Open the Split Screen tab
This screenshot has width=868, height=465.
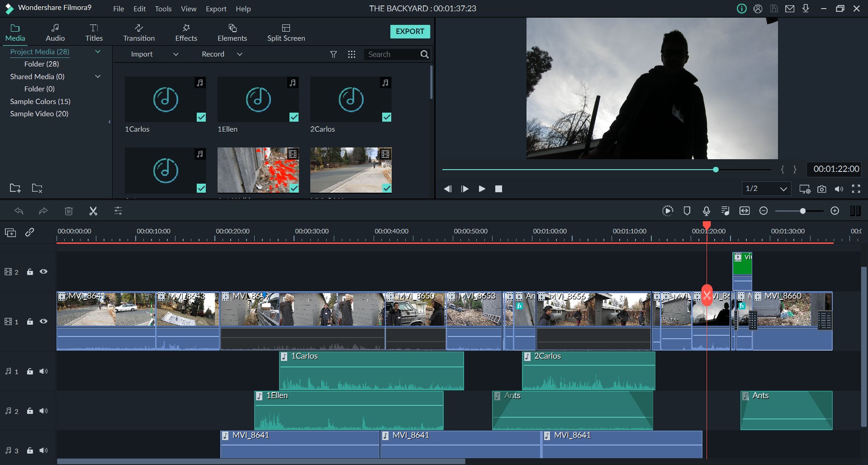pyautogui.click(x=286, y=33)
